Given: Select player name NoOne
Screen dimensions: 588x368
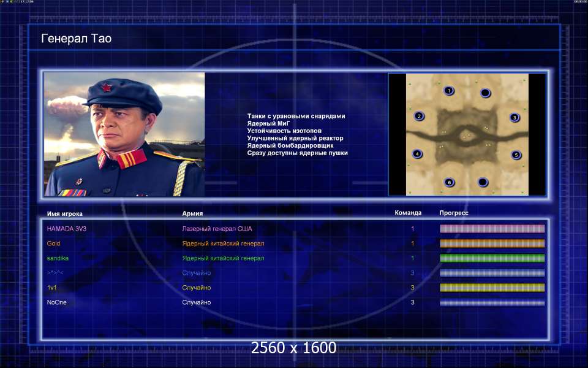Looking at the screenshot, I should pyautogui.click(x=56, y=302).
